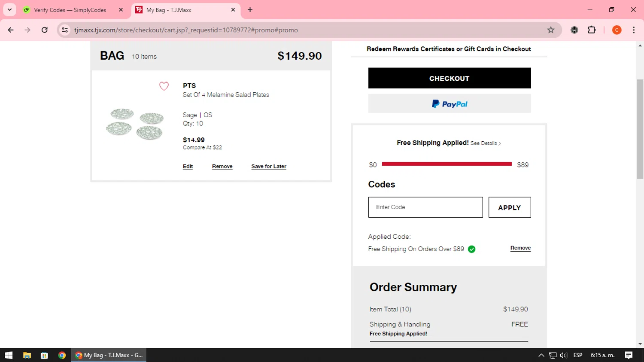Close the Verify Codes — SimplyCodes tab
The width and height of the screenshot is (644, 362).
121,10
